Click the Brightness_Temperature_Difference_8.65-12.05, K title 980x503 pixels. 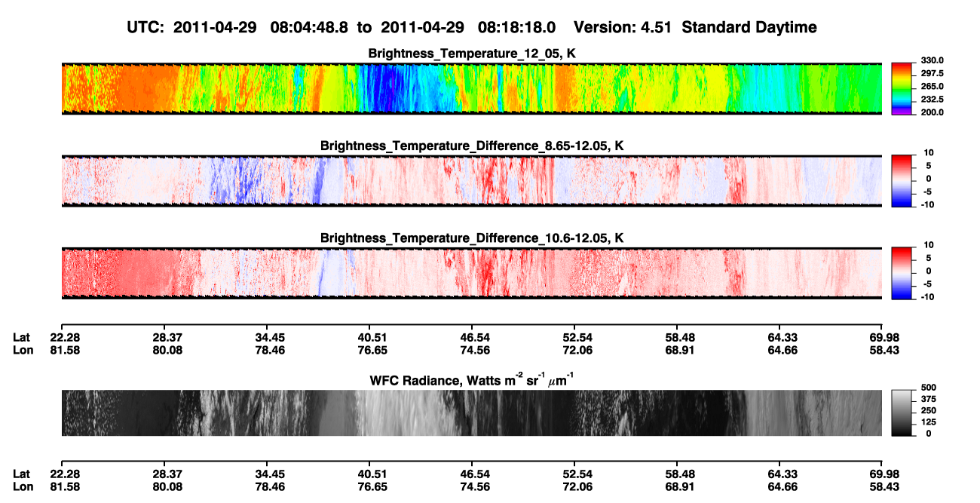(472, 146)
